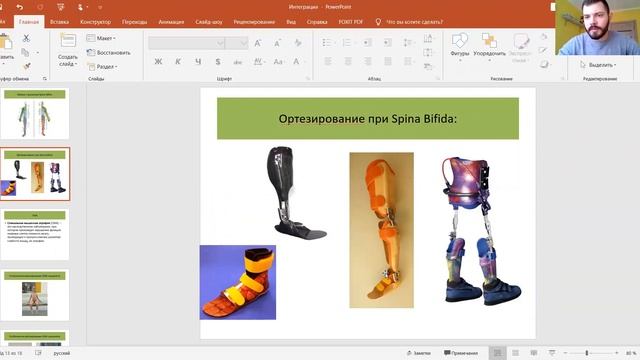Viewport: 640px width, 360px height.
Task: Cut selection with the scissors icon
Action: tap(26, 38)
